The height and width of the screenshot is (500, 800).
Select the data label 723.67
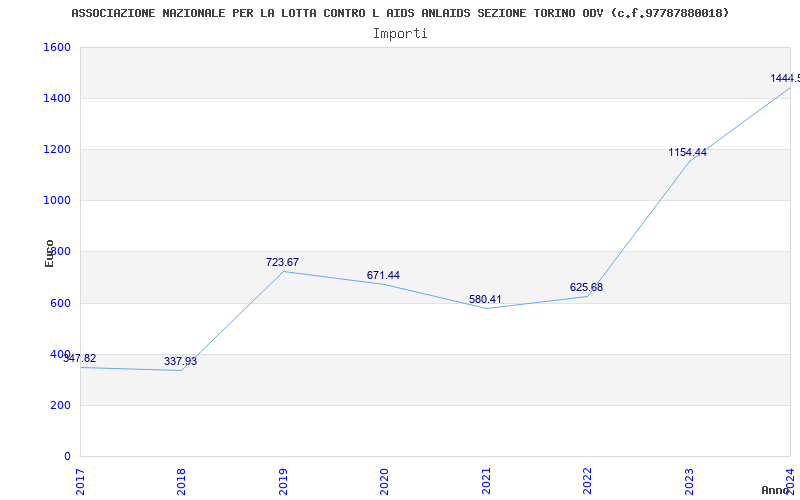(x=282, y=262)
